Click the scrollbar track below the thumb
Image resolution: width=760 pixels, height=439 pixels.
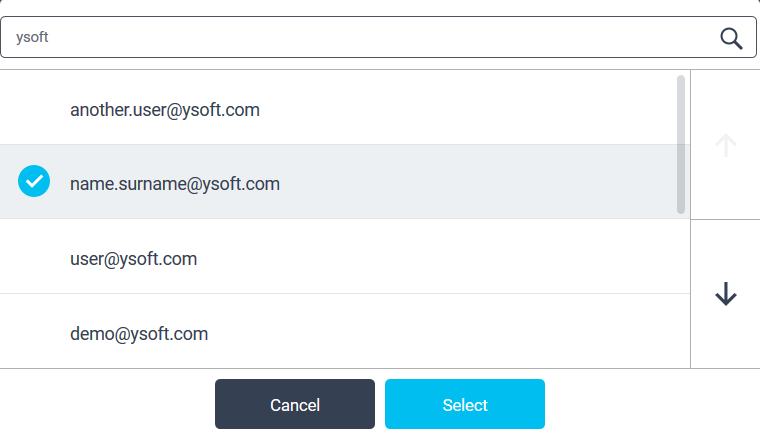681,291
